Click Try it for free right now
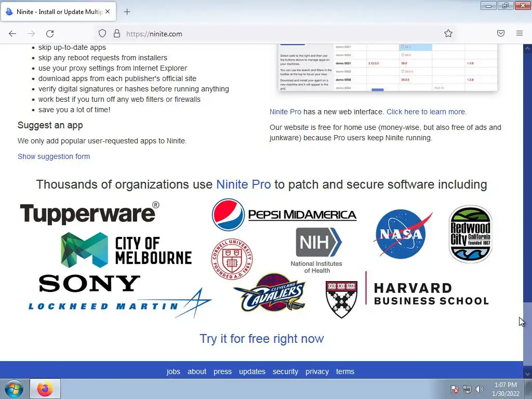Image resolution: width=532 pixels, height=399 pixels. pos(262,339)
